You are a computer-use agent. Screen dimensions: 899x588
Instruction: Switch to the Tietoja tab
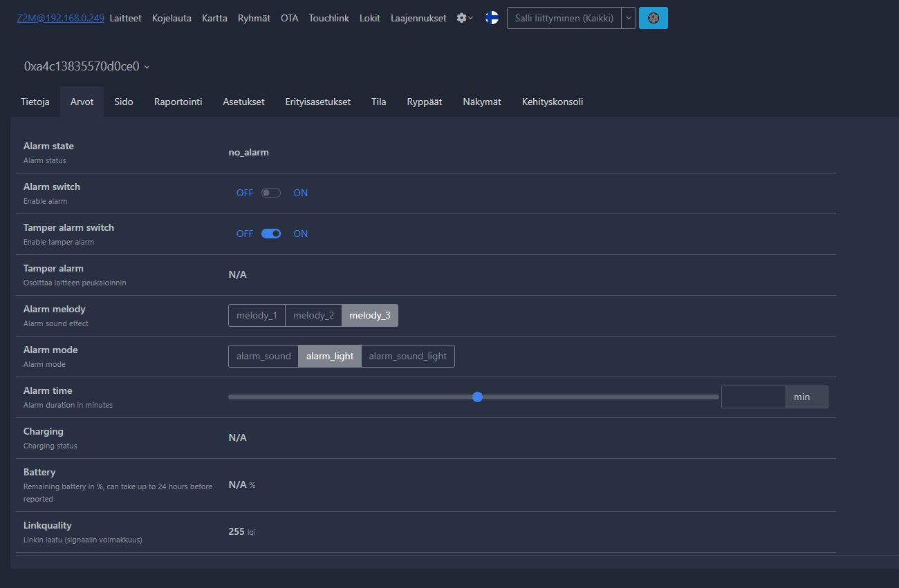(35, 102)
